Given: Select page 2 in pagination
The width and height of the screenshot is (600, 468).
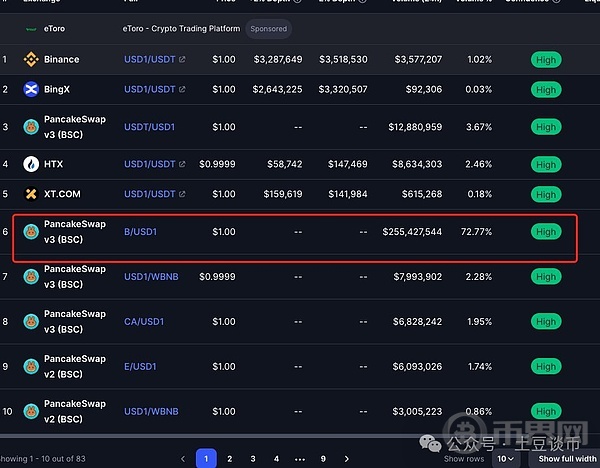Looking at the screenshot, I should tap(230, 458).
